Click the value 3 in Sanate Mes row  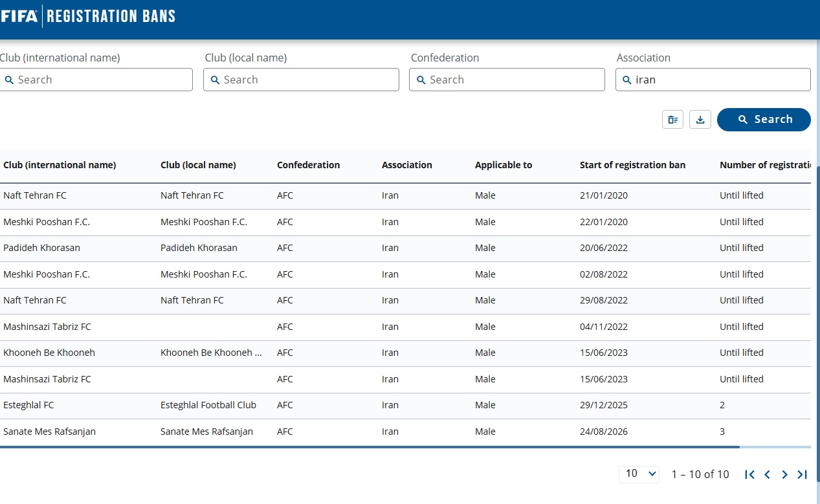[722, 432]
